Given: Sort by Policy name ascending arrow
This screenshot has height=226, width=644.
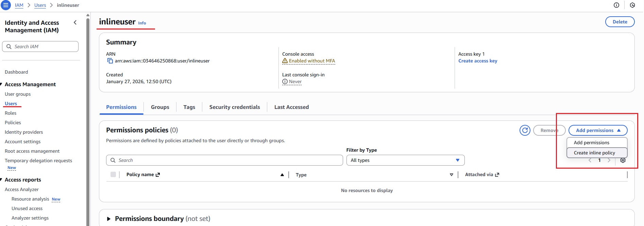Looking at the screenshot, I should tap(282, 175).
